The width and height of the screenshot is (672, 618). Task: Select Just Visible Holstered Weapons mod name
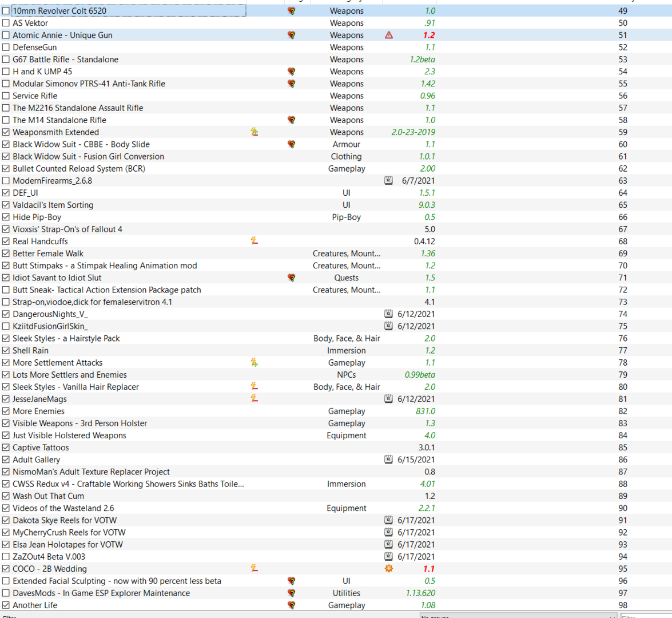tap(69, 435)
